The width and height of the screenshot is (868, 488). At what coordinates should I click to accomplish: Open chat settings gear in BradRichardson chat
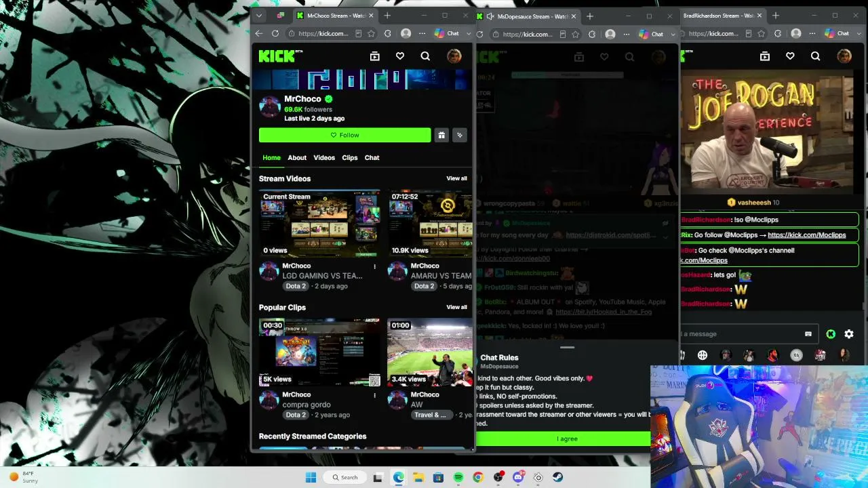point(849,334)
